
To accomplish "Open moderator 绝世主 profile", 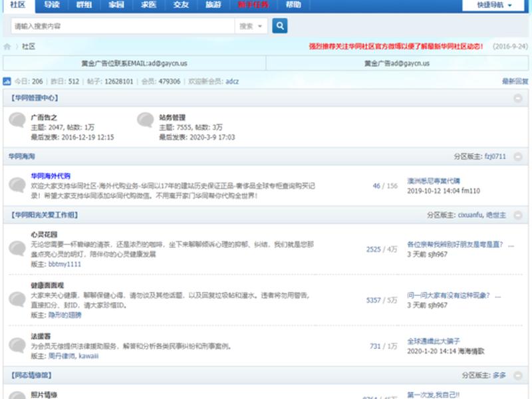I will coord(495,215).
